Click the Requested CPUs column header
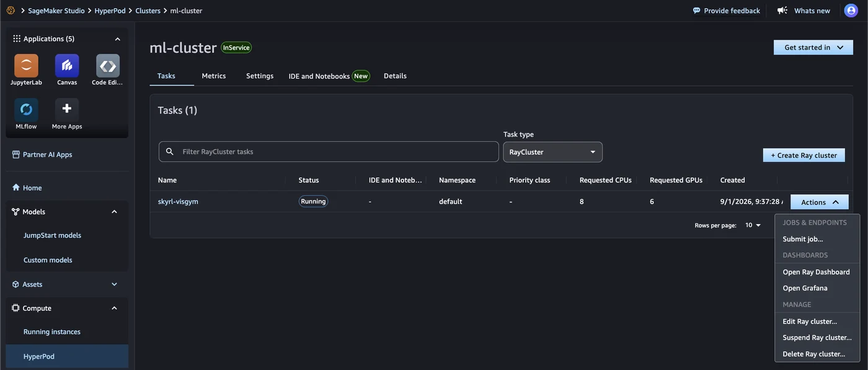Image resolution: width=868 pixels, height=370 pixels. point(606,180)
